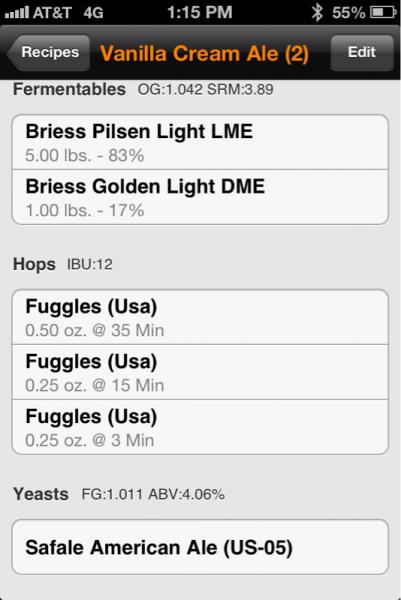Open Briess Golden Light DME entry
Image resolution: width=401 pixels, height=600 pixels.
(200, 197)
